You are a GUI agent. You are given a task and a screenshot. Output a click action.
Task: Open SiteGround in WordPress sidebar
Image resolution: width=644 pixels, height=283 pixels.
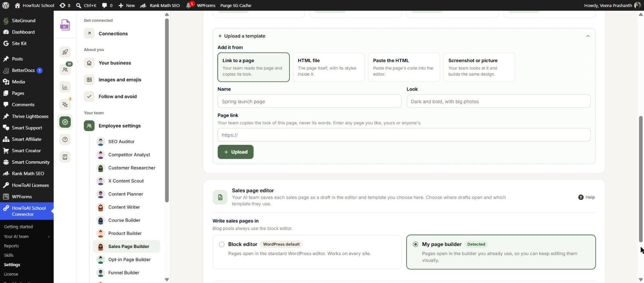coord(27,21)
